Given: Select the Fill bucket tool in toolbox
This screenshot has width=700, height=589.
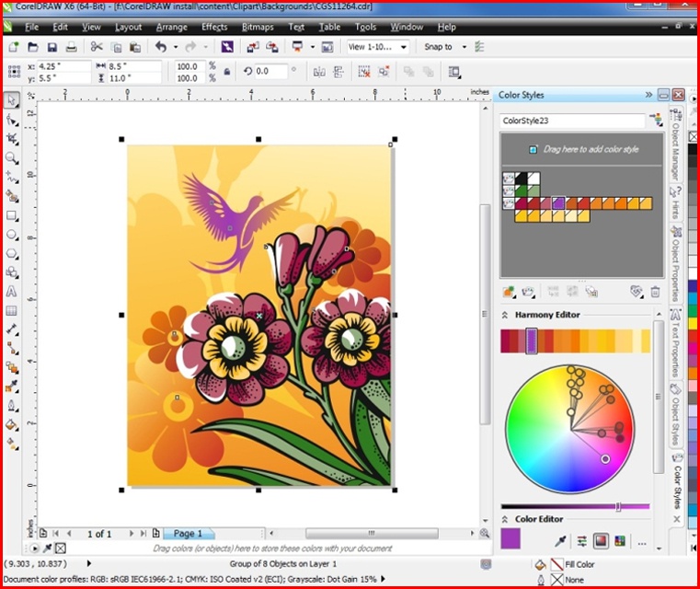Looking at the screenshot, I should click(12, 424).
